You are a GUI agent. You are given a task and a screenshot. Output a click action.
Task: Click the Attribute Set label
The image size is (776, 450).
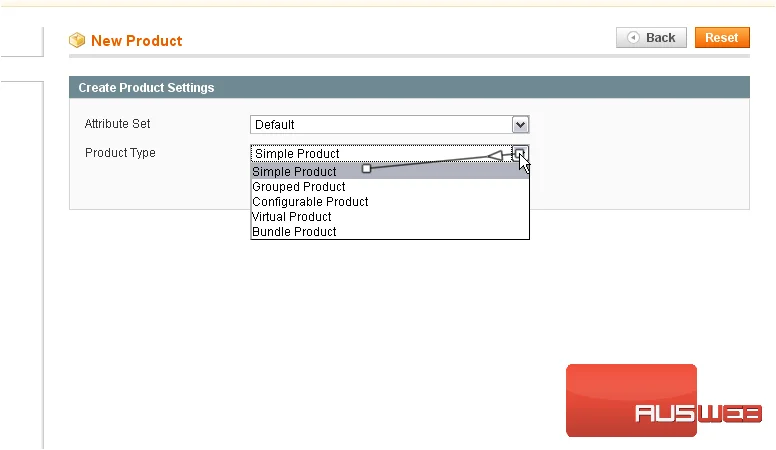117,124
